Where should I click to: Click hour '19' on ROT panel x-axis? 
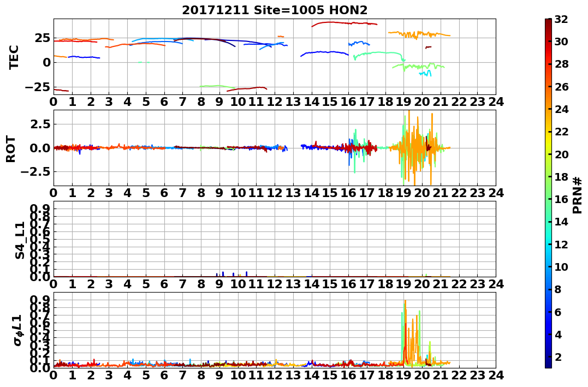point(404,193)
